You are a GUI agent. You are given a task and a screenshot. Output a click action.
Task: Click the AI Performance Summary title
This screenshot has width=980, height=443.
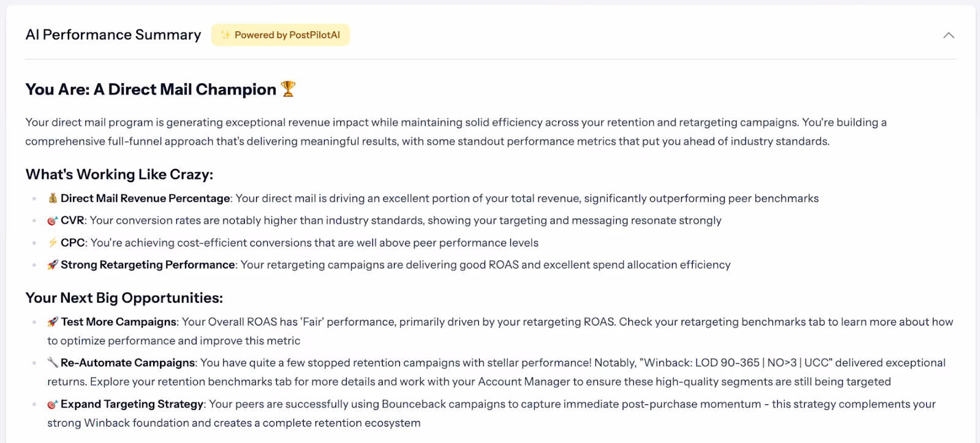113,35
